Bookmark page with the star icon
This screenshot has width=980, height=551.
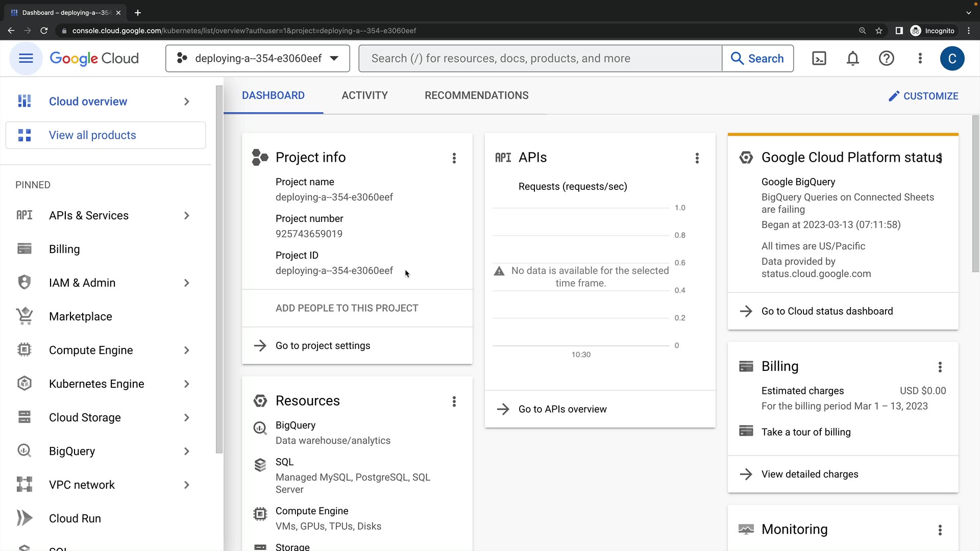(x=879, y=31)
